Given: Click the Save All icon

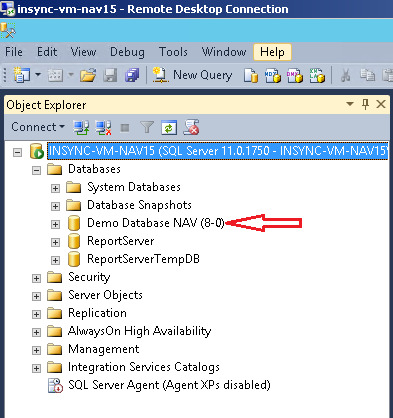Looking at the screenshot, I should click(x=132, y=75).
